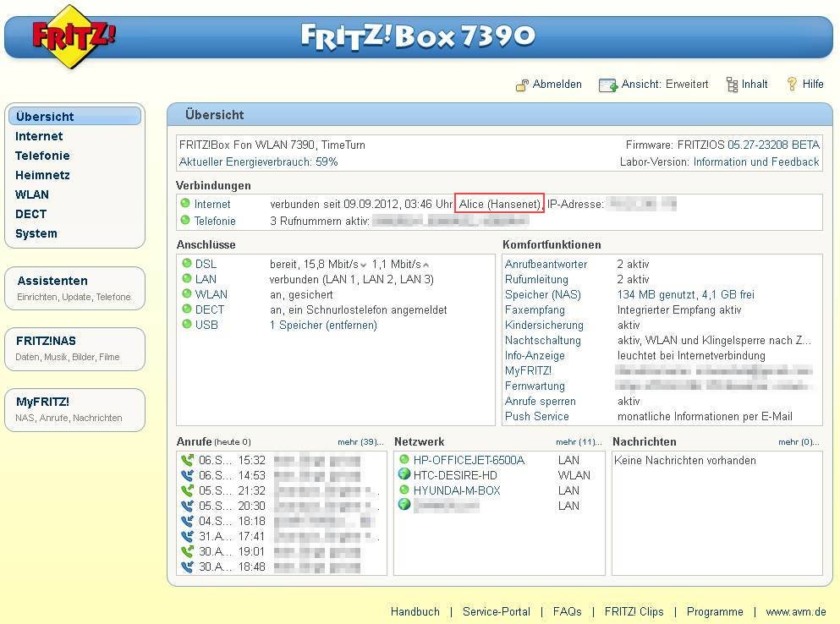Open the Faxempfang link

tap(535, 309)
